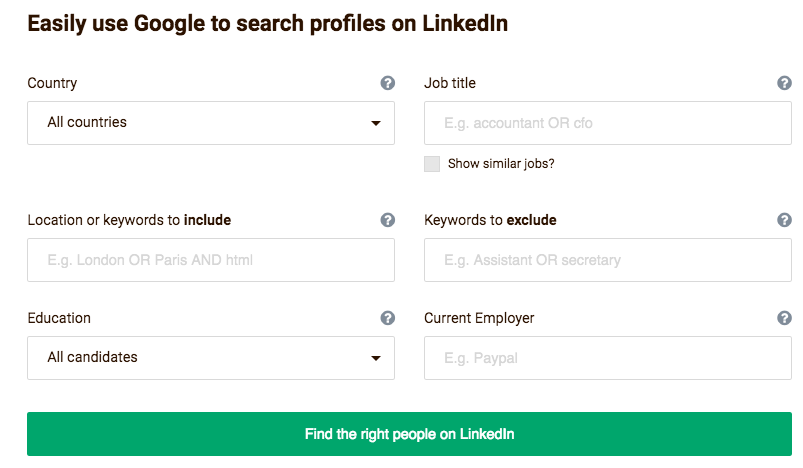Click the arrow in the Country dropdown

point(376,123)
